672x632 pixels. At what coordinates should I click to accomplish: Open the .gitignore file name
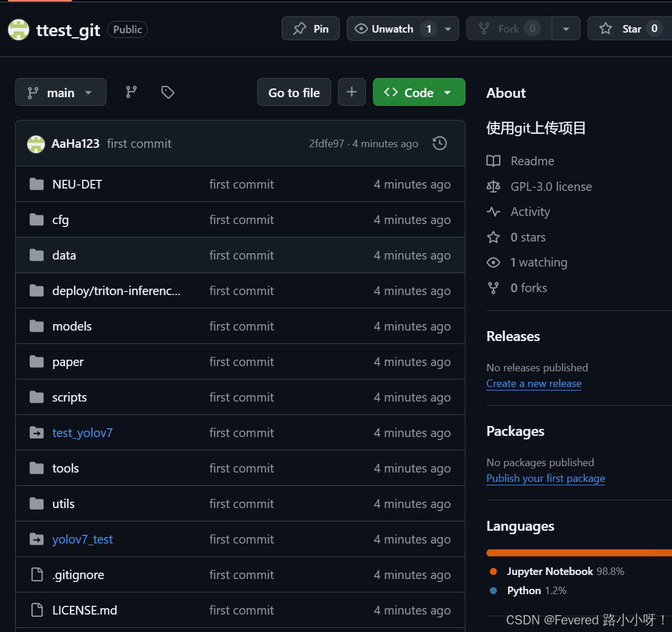coord(78,575)
